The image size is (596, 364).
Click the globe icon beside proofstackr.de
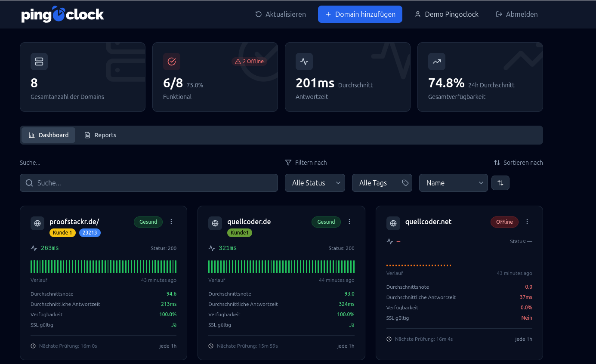tap(37, 223)
